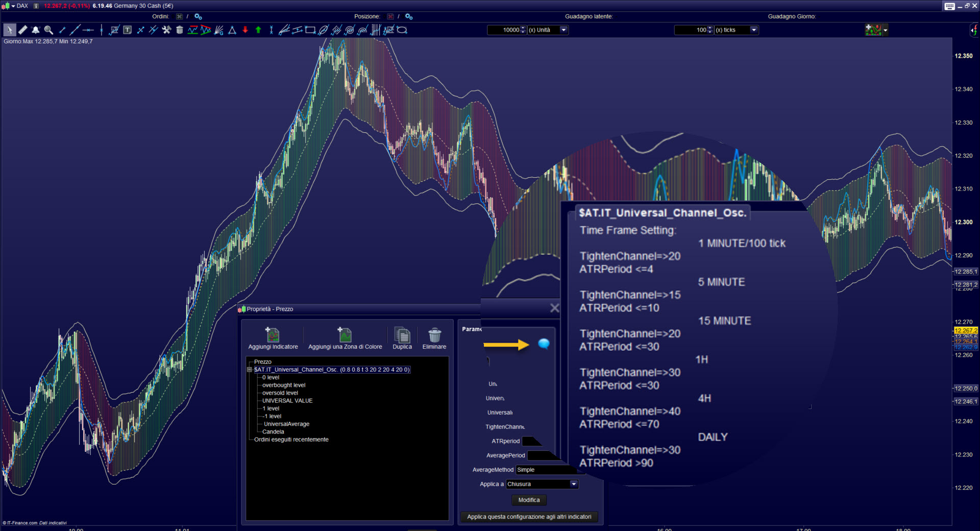Click the 12.267,2 current price label on axis

[x=966, y=331]
